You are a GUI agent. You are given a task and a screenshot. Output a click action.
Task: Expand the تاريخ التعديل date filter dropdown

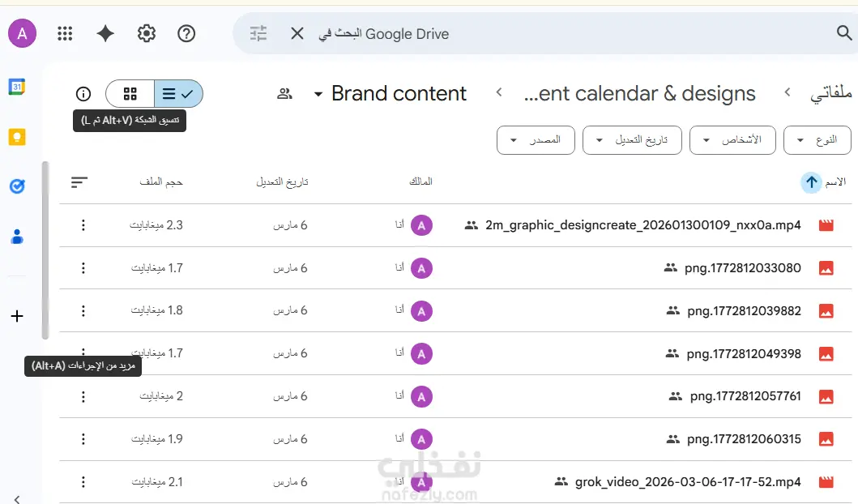631,140
